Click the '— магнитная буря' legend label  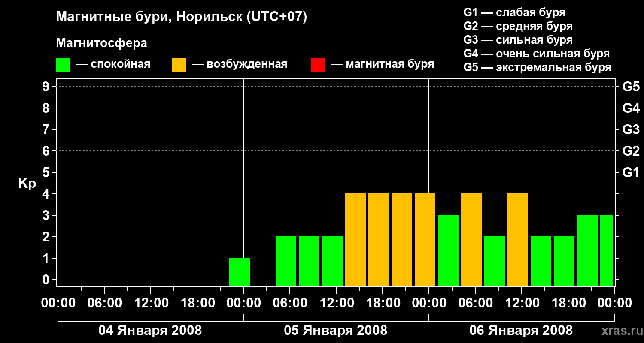tap(383, 65)
